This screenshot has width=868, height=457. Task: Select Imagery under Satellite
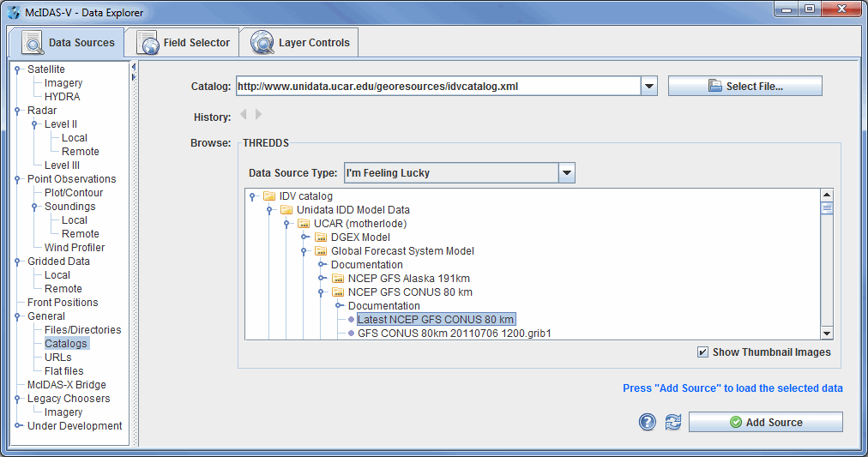(63, 83)
